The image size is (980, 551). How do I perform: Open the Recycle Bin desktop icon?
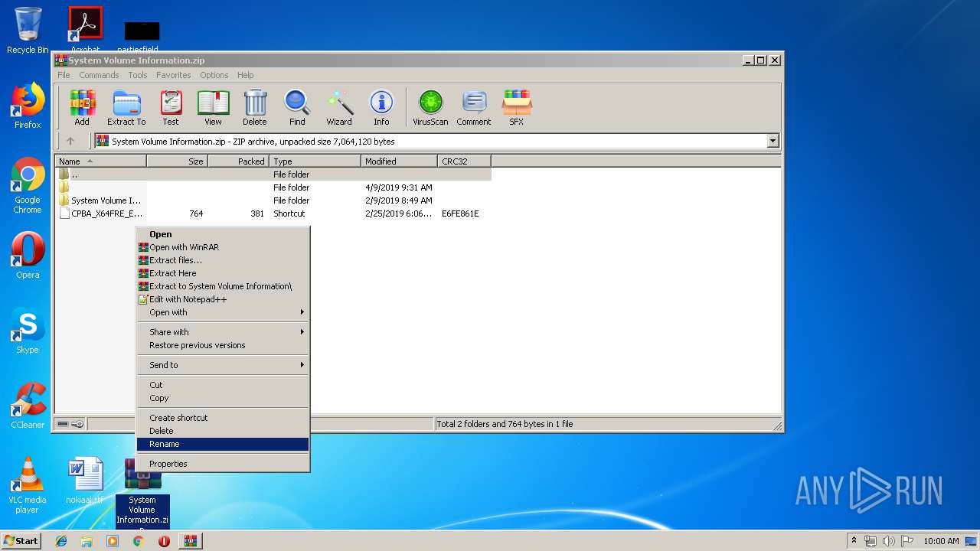point(28,31)
